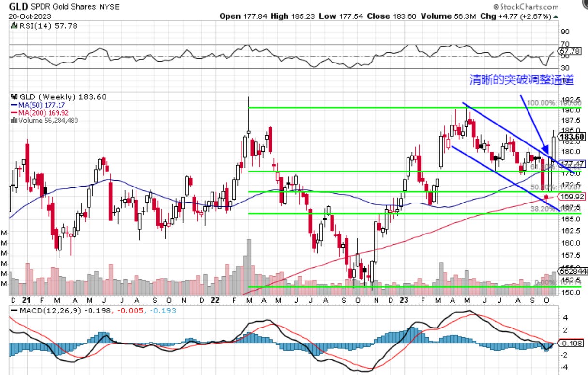The image size is (588, 375).
Task: Click the year marker 21 on time axis
Action: (25, 300)
